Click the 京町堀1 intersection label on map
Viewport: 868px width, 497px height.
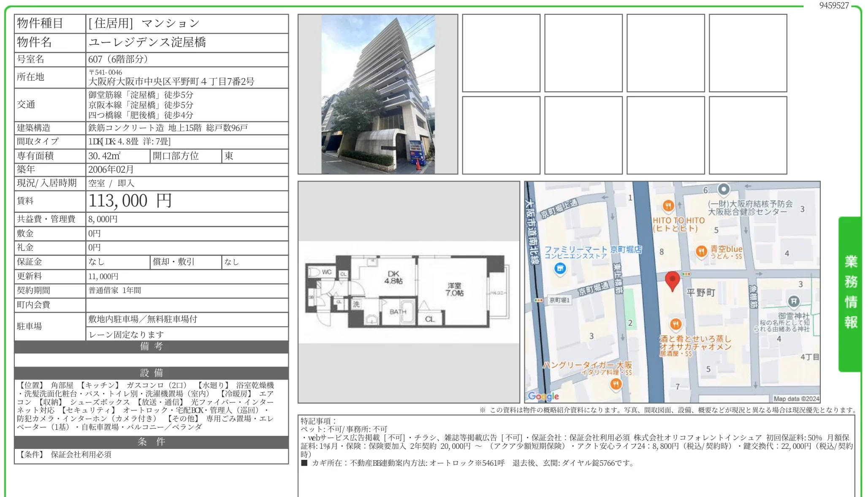point(559,300)
